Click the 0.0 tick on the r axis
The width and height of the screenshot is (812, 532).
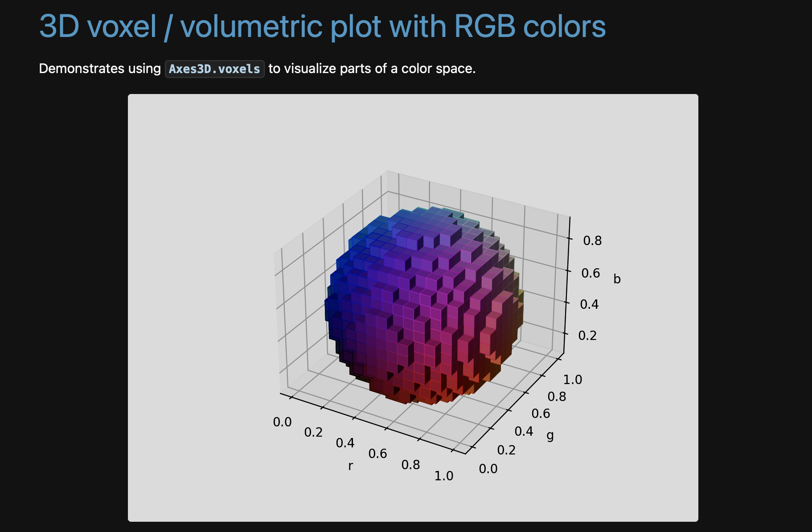click(282, 422)
